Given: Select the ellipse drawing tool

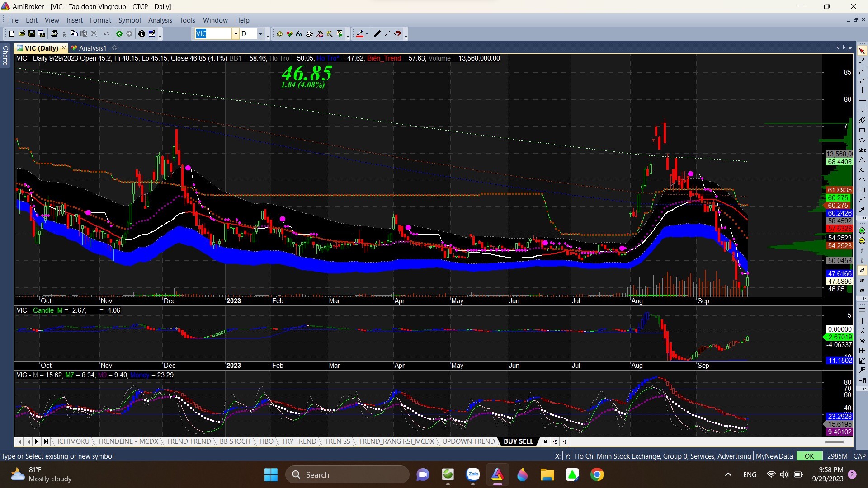Looking at the screenshot, I should tap(862, 140).
